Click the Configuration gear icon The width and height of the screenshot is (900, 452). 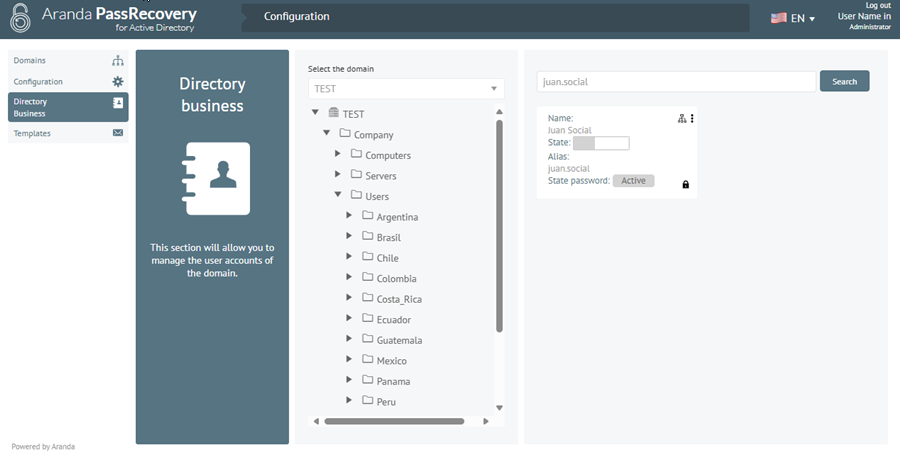click(118, 82)
